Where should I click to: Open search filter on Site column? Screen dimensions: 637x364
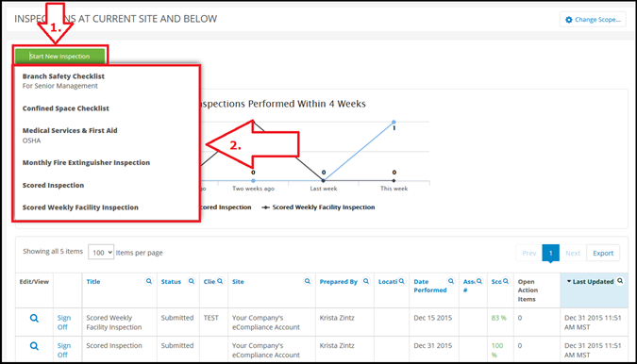(x=308, y=281)
